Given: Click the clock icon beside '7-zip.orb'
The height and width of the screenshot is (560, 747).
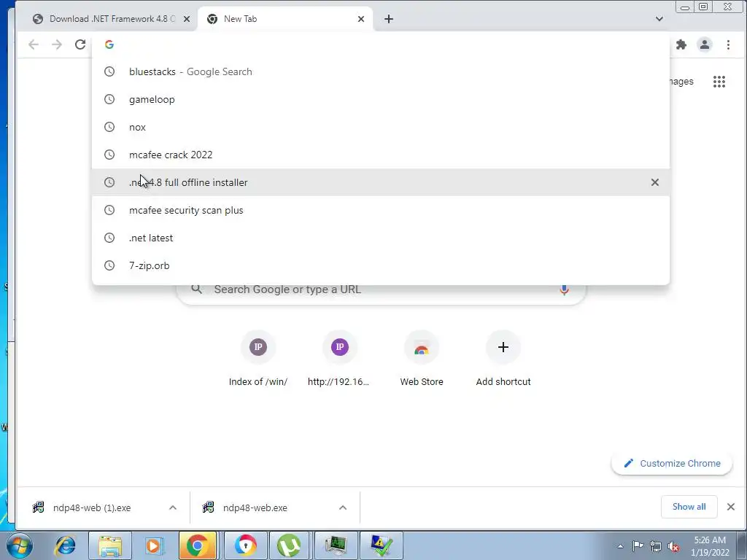Looking at the screenshot, I should pyautogui.click(x=109, y=265).
